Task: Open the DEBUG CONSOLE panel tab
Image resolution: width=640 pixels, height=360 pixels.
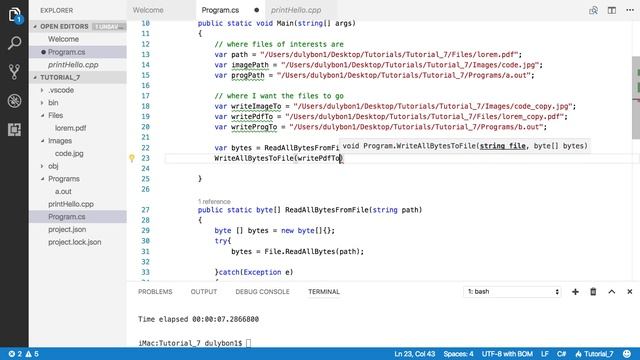Action: point(262,291)
